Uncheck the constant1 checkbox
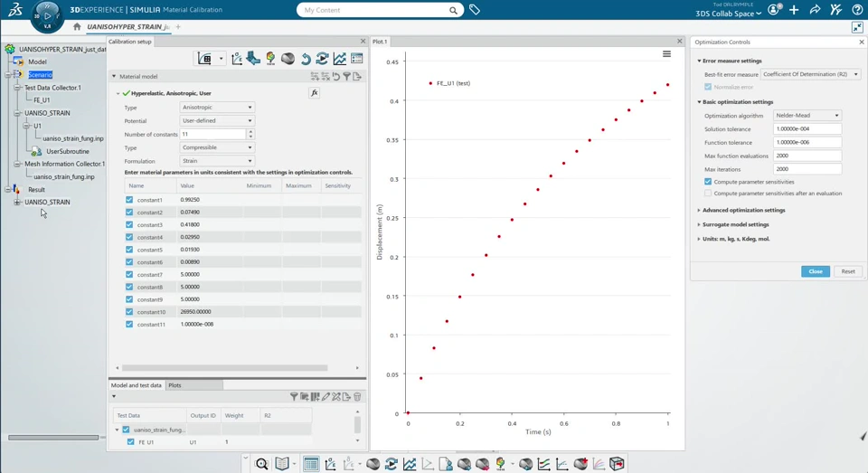868x473 pixels. [129, 199]
